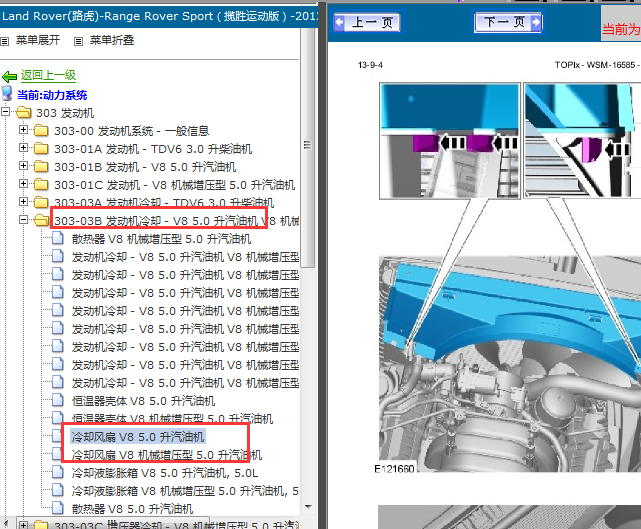Click the 303-01A folder icon
Screen dimensions: 641x529
(x=41, y=148)
